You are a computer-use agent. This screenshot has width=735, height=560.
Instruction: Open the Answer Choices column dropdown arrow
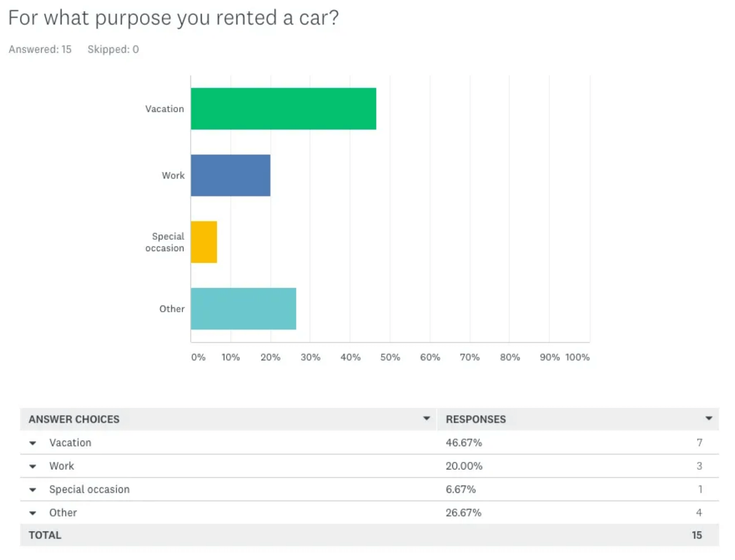[426, 418]
